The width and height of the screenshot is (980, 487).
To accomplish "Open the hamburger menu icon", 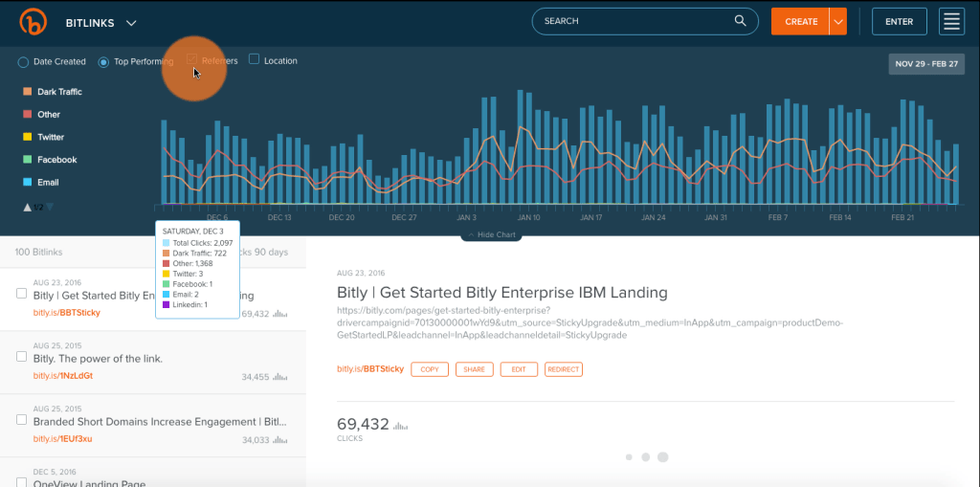I will [x=950, y=21].
